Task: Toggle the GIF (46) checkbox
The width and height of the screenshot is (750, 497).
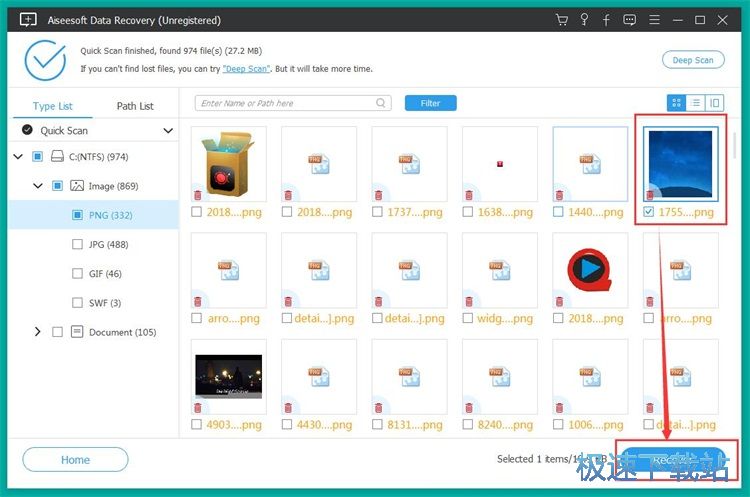Action: 77,273
